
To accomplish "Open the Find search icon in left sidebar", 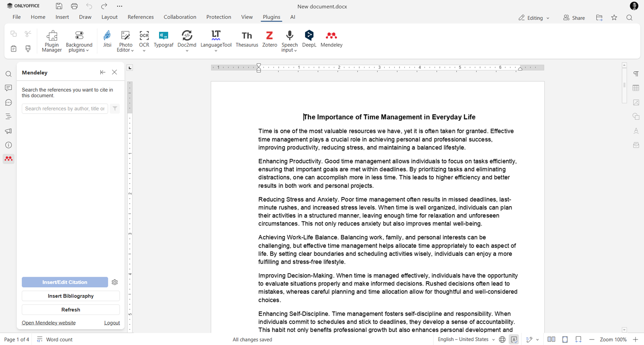I will (8, 74).
